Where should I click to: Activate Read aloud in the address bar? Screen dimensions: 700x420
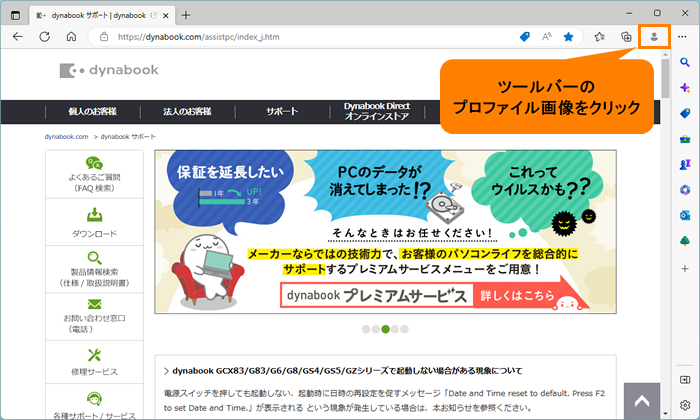[x=546, y=37]
